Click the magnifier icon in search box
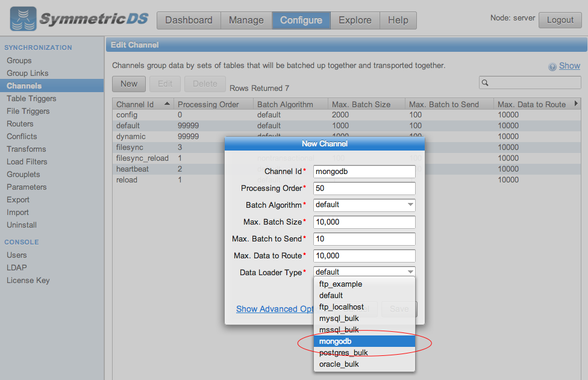588x380 pixels. pyautogui.click(x=485, y=83)
